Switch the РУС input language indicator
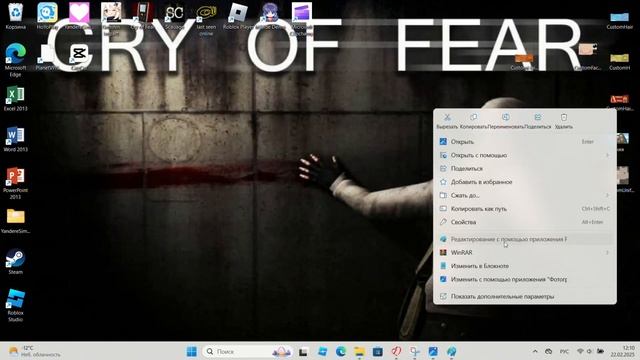 pyautogui.click(x=564, y=351)
